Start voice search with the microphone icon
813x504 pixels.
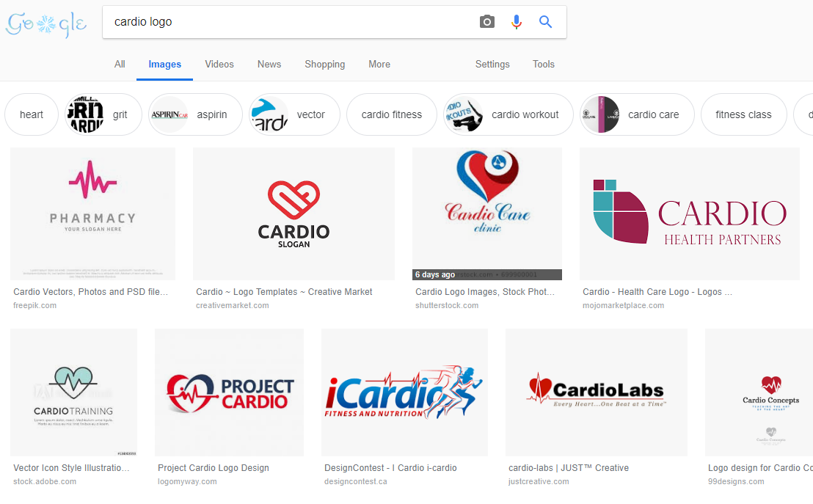point(517,22)
